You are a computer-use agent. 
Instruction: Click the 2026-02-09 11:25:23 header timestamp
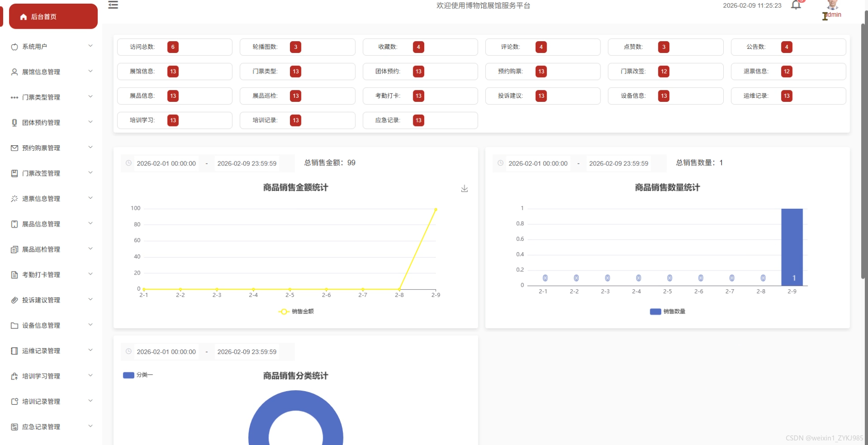tap(752, 5)
